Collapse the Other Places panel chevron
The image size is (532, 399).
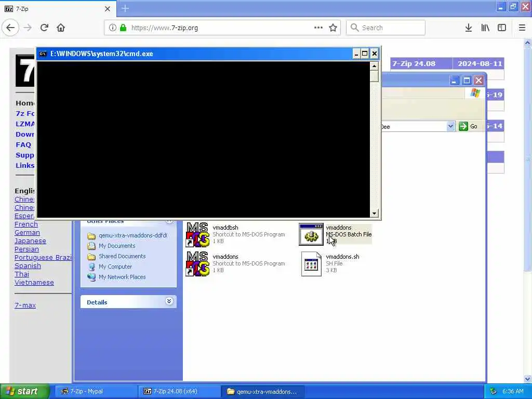click(169, 222)
